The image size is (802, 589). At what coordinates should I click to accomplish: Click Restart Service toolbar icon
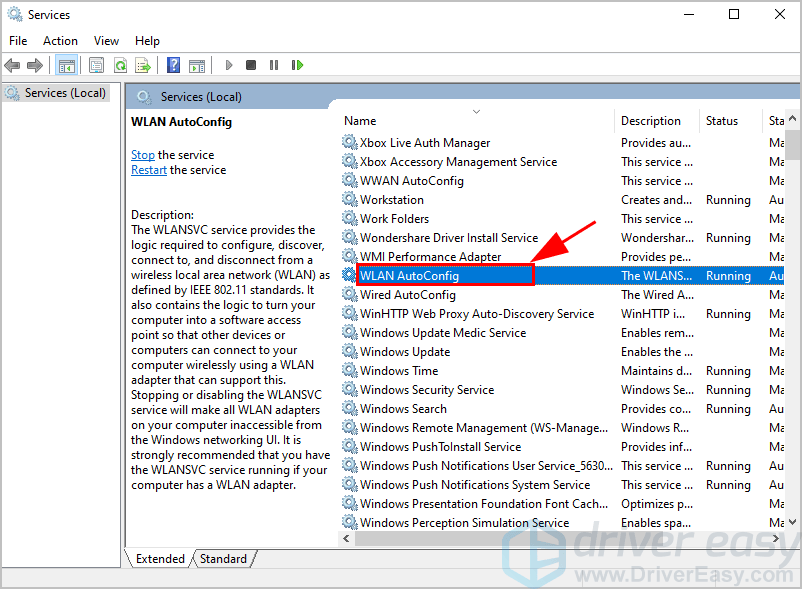[x=297, y=65]
